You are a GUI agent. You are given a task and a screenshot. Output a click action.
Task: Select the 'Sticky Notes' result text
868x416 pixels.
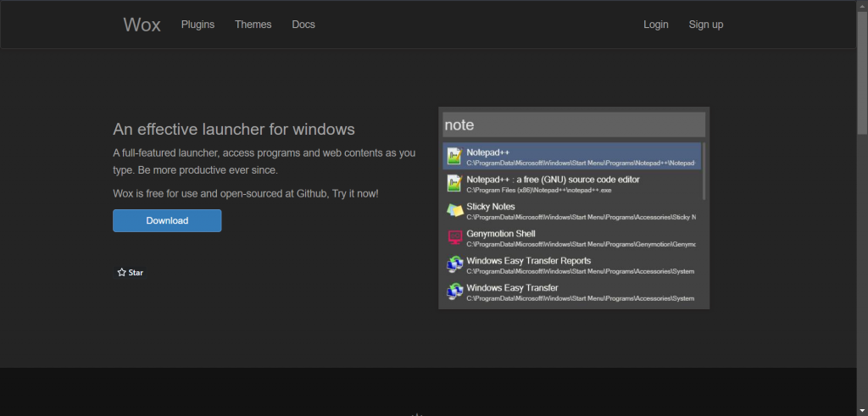pos(491,207)
